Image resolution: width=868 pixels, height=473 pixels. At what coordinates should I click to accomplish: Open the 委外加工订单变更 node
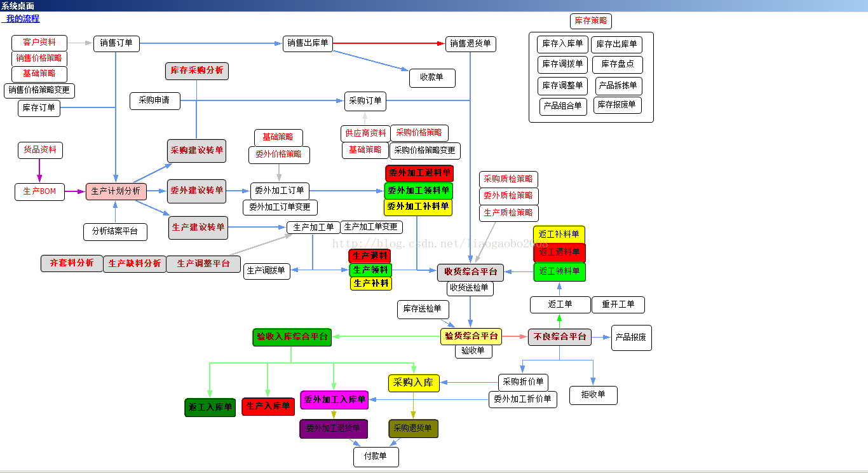click(x=280, y=207)
